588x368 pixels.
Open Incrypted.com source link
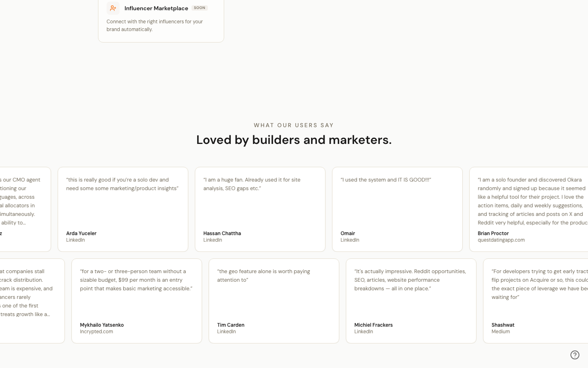[x=96, y=332]
